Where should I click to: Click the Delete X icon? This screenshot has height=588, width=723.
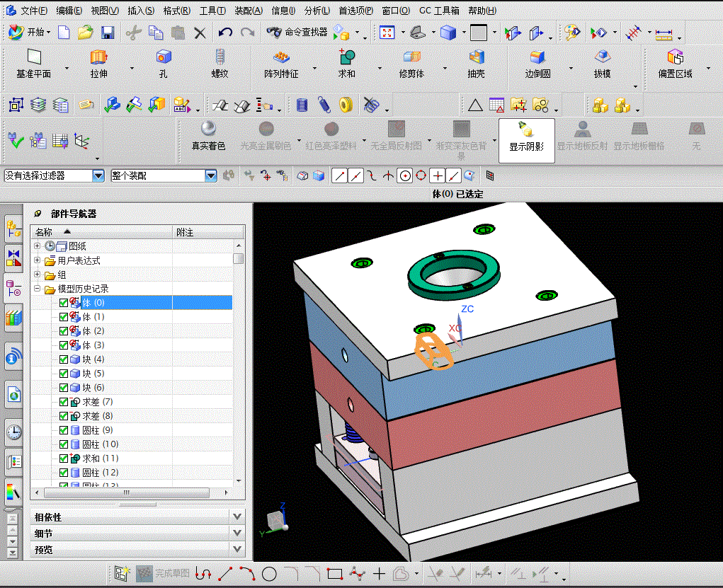[x=200, y=33]
